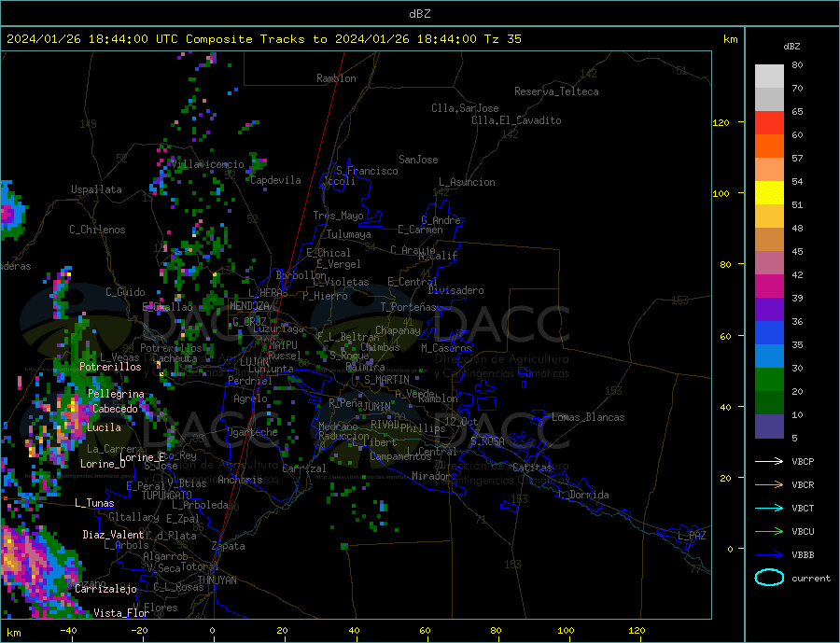Click the 'Divisadero' map label
This screenshot has height=643, width=840.
pyautogui.click(x=455, y=290)
